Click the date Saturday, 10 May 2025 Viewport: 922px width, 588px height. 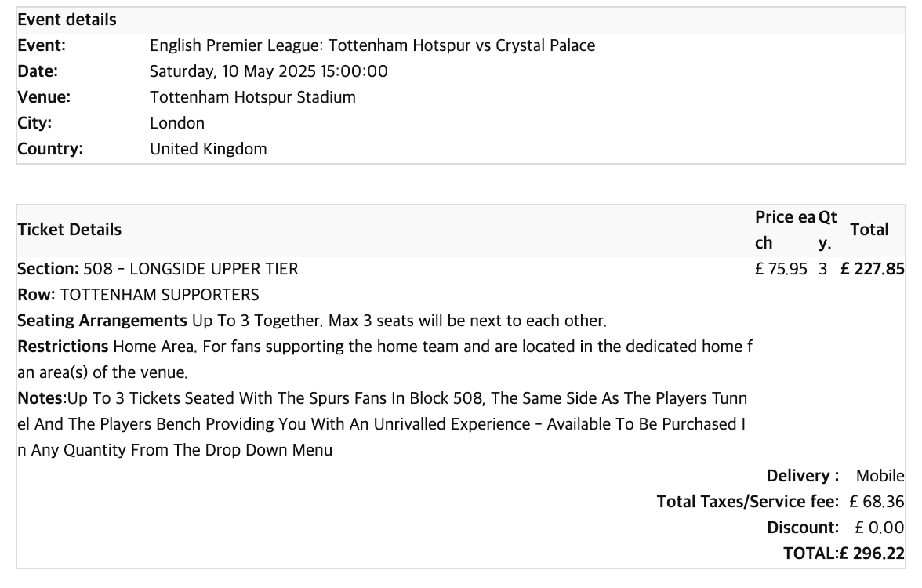point(233,71)
